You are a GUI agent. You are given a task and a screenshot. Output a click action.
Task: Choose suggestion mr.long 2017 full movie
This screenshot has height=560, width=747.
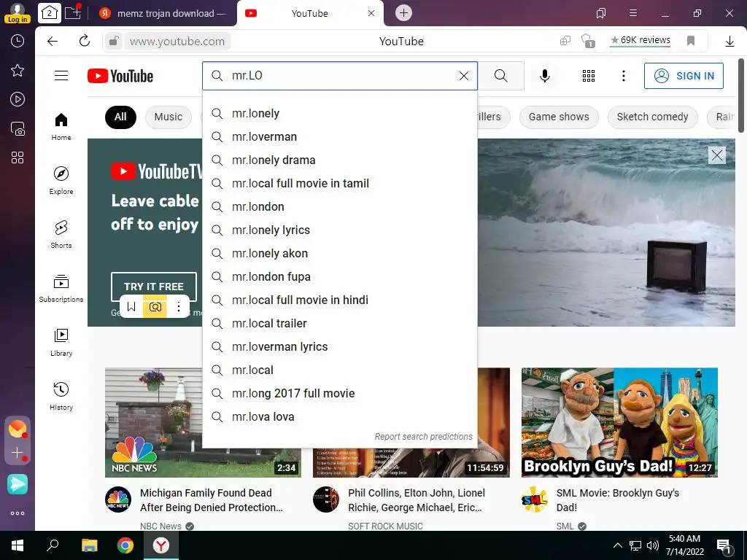tap(340, 393)
